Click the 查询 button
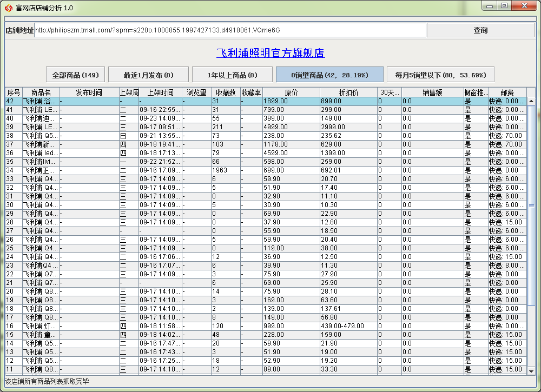 click(480, 30)
